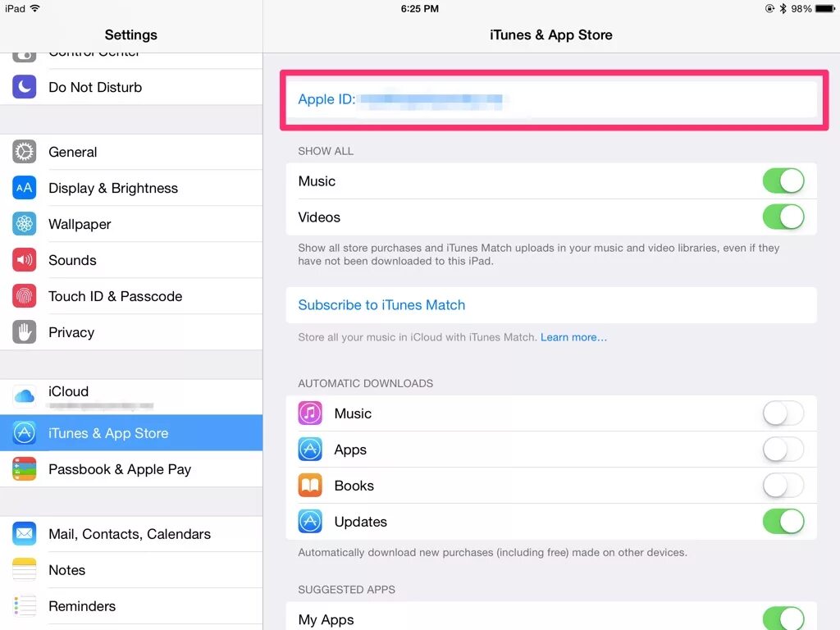Image resolution: width=840 pixels, height=630 pixels.
Task: Tap the 98% battery percentage text
Action: tap(801, 8)
